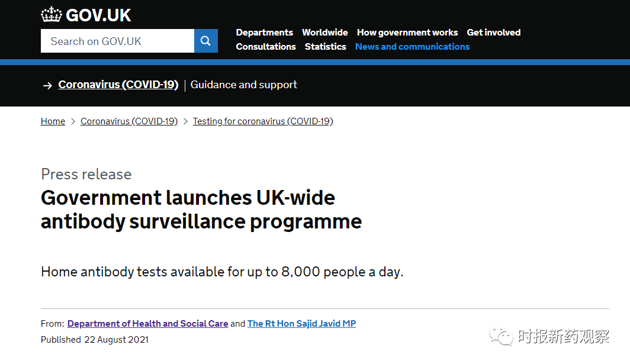Click the arrow icon beside Coronavirus banner
The height and width of the screenshot is (364, 630).
[x=47, y=86]
